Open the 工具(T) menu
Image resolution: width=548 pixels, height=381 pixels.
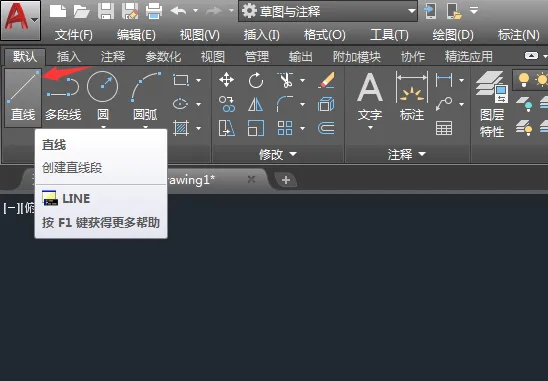(x=389, y=35)
